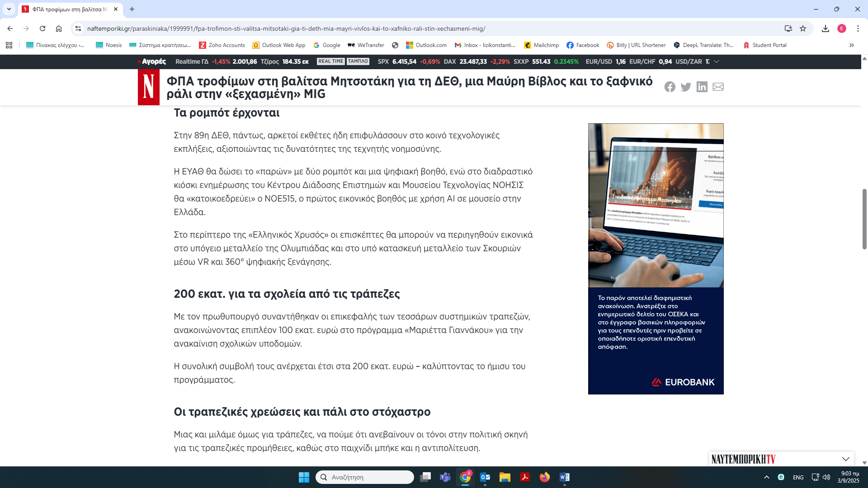Show hidden bookmarks overflow chevron

click(x=852, y=45)
